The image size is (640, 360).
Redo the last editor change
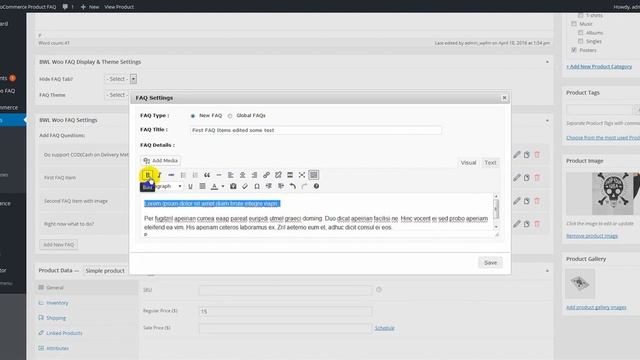304,186
